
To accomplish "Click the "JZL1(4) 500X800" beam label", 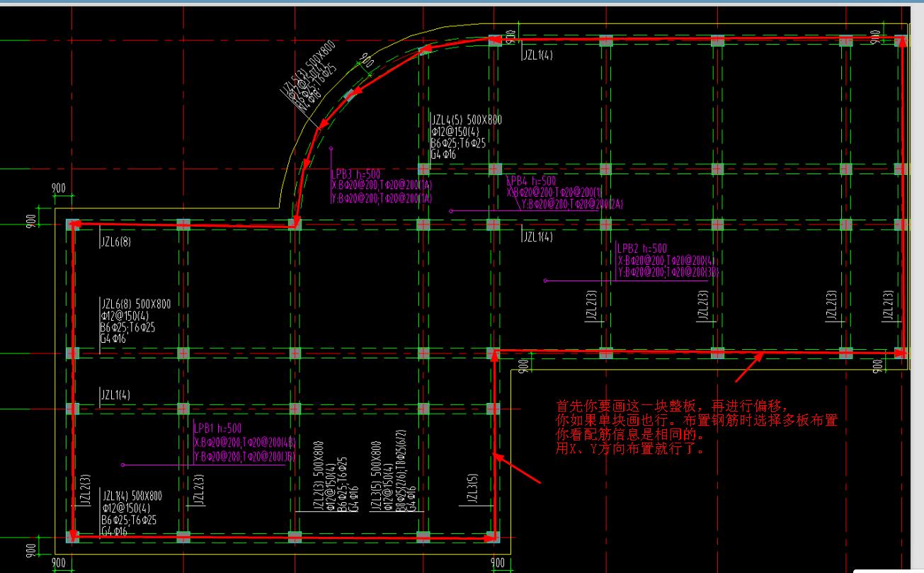I will click(x=132, y=496).
